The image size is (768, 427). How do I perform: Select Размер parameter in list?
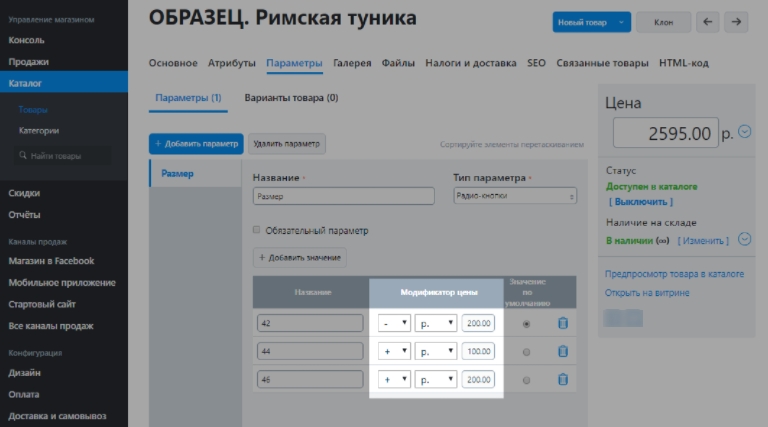pos(195,173)
